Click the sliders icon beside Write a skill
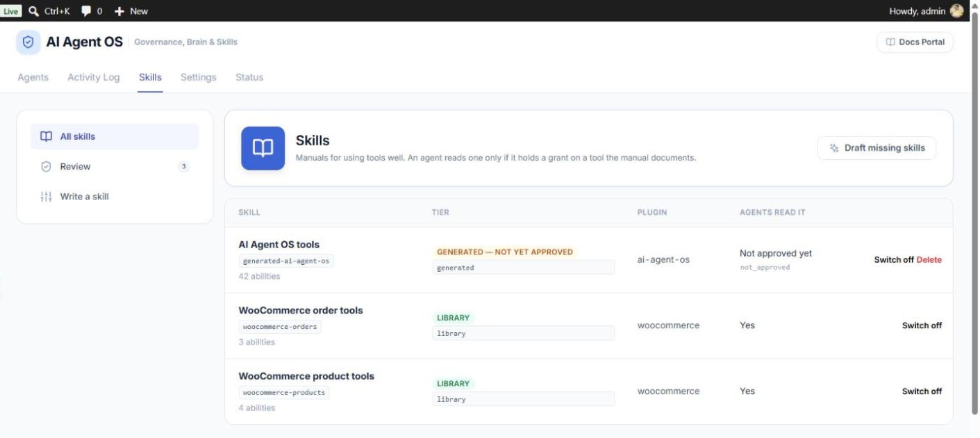 pos(47,197)
